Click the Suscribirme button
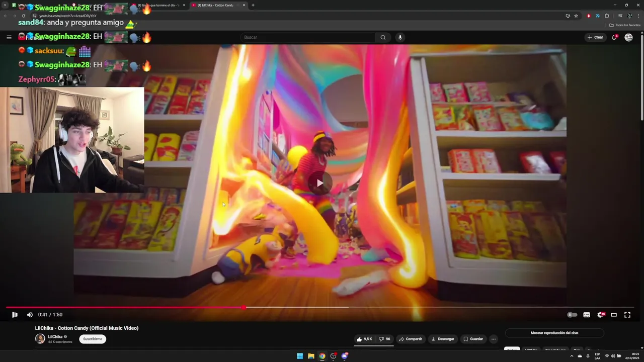The width and height of the screenshot is (644, 362). point(93,339)
